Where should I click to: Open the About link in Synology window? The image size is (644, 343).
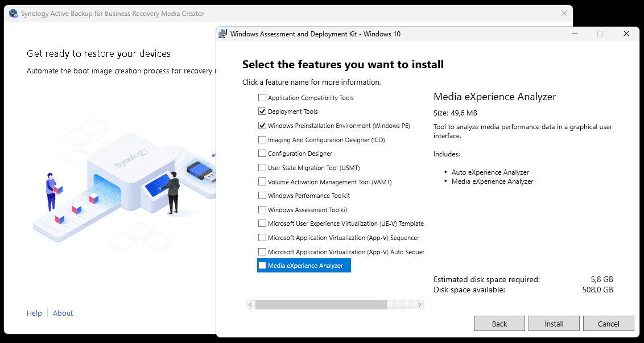click(63, 313)
